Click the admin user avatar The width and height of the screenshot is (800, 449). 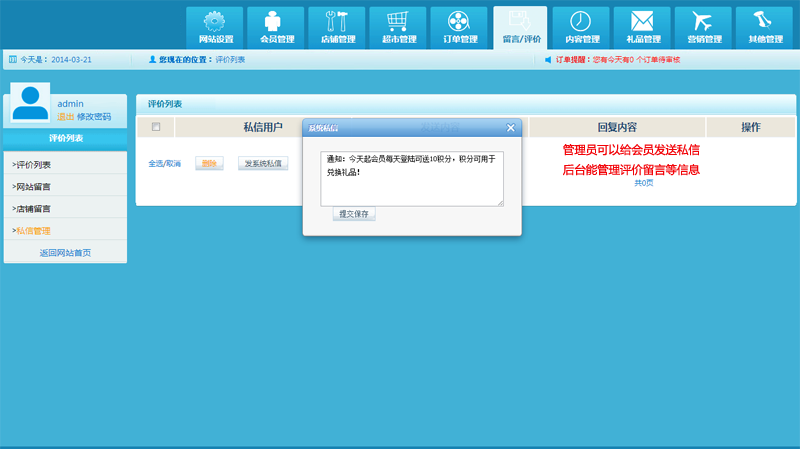30,104
